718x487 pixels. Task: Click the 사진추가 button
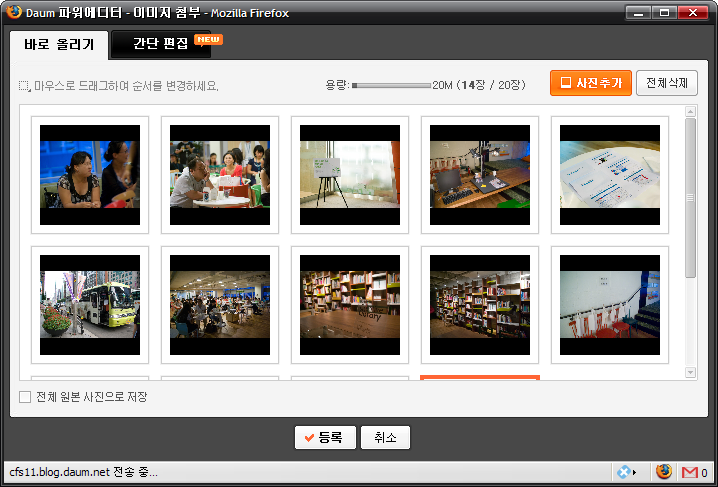tap(591, 83)
